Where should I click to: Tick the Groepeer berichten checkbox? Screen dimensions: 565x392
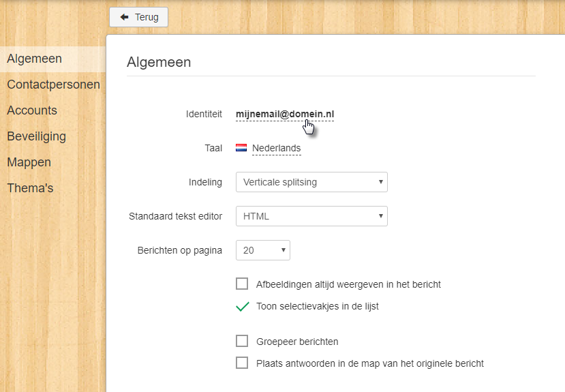(x=242, y=341)
